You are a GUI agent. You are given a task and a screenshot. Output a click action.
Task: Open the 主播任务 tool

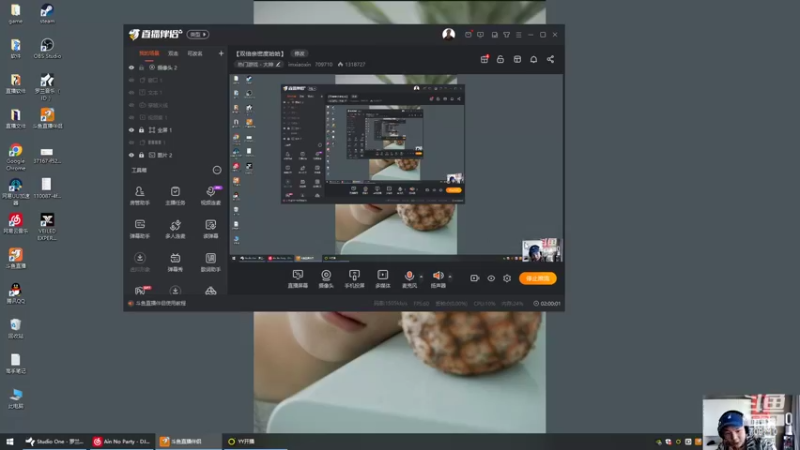[x=175, y=195]
